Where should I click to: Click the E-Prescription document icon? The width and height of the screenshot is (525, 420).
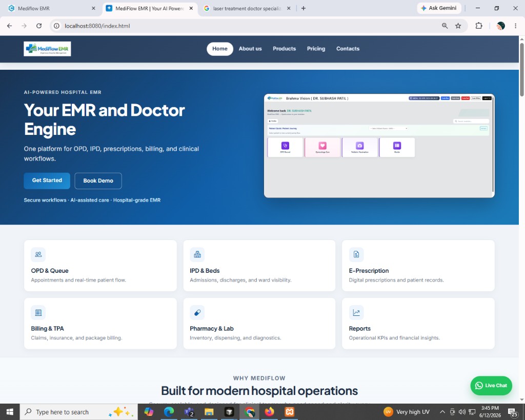point(356,254)
